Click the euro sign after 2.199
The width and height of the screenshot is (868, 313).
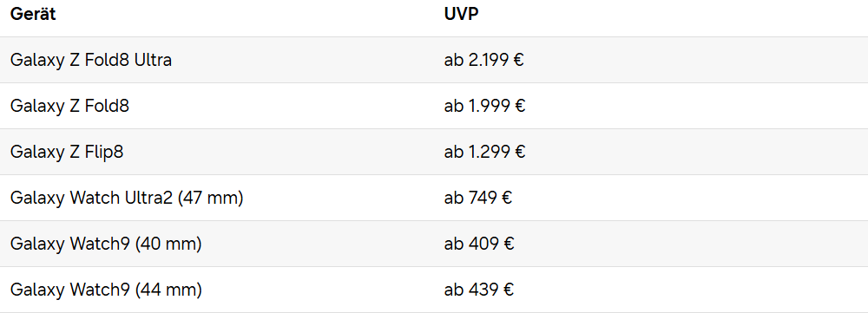point(519,60)
